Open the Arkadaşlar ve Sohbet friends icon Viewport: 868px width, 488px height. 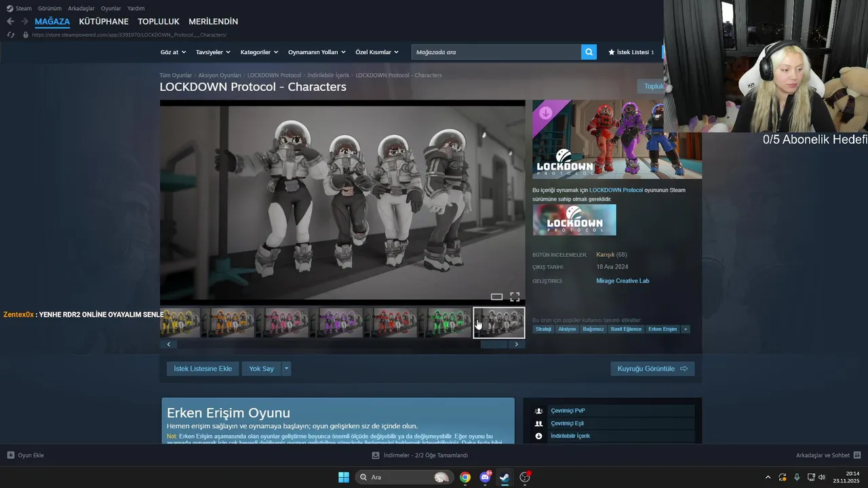(x=857, y=455)
